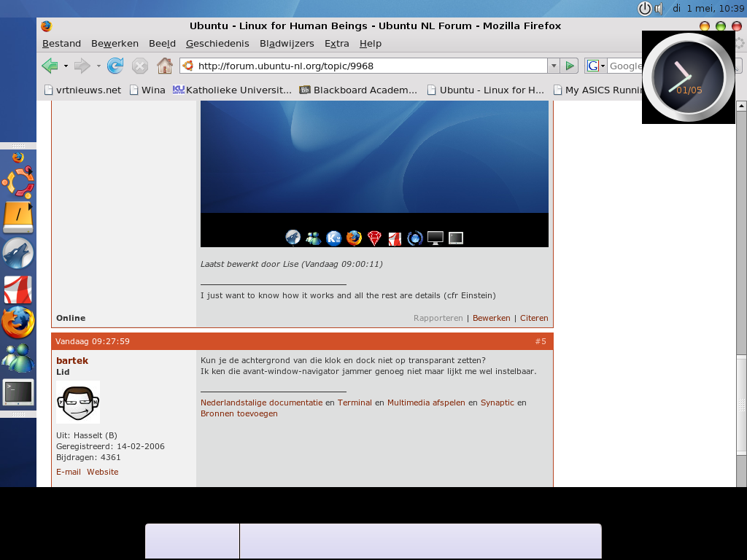
Task: Click the Reload page button
Action: coord(115,66)
